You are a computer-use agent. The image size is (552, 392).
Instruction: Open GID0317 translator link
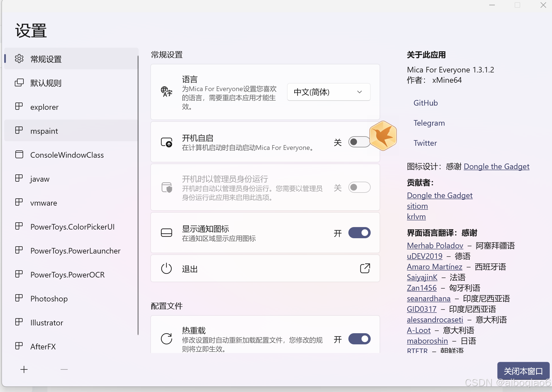422,309
